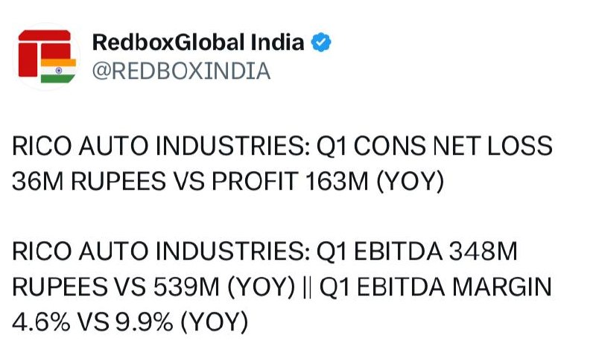The width and height of the screenshot is (596, 364).
Task: Click the '9.9%' margin value
Action: pyautogui.click(x=145, y=322)
